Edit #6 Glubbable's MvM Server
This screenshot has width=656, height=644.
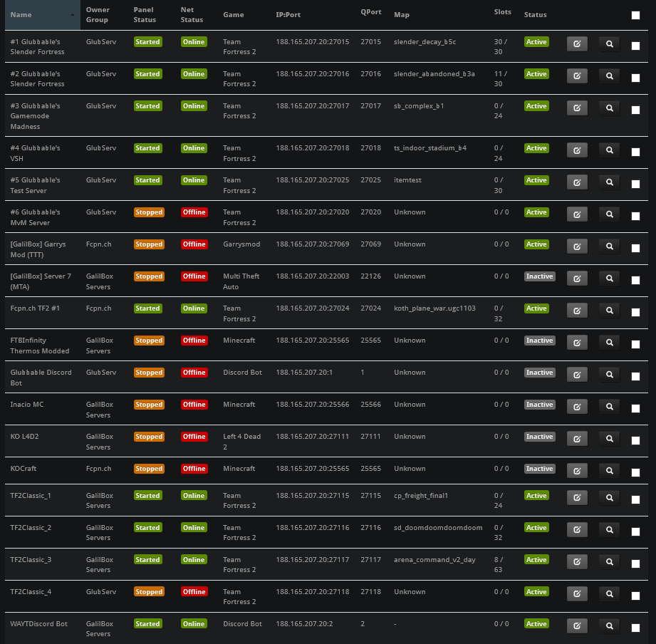pyautogui.click(x=577, y=214)
